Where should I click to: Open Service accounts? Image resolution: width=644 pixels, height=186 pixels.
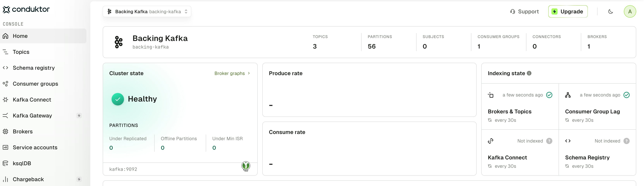click(43, 147)
